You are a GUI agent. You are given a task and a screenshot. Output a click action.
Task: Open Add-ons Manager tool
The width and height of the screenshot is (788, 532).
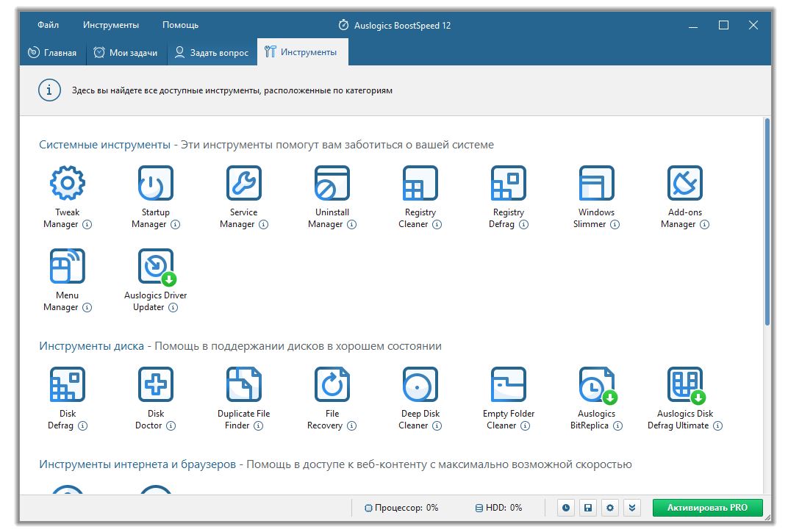pyautogui.click(x=685, y=184)
